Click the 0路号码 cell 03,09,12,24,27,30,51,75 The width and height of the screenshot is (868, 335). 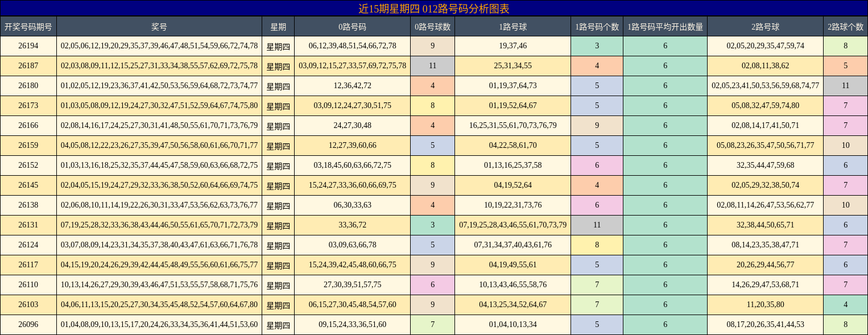(x=352, y=106)
